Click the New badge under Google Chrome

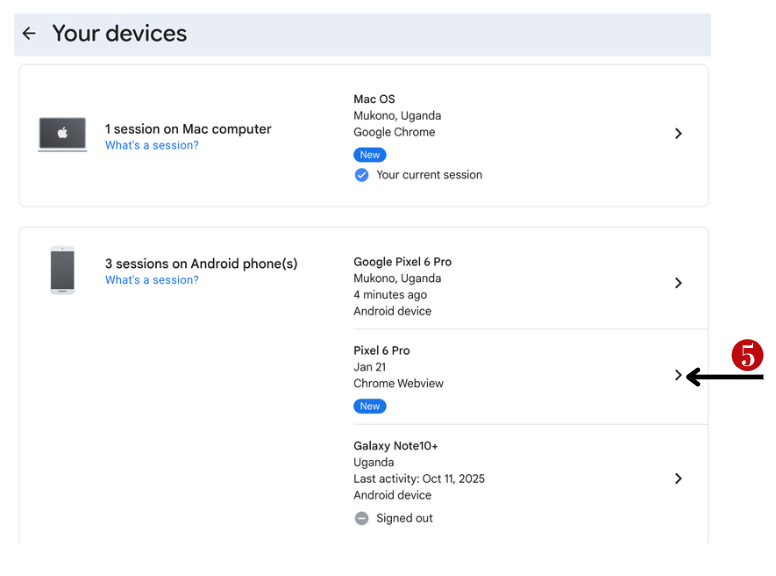click(x=370, y=155)
